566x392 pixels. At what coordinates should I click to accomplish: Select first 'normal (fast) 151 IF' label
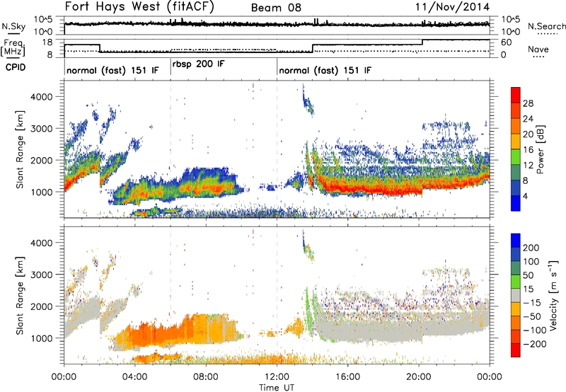[112, 70]
